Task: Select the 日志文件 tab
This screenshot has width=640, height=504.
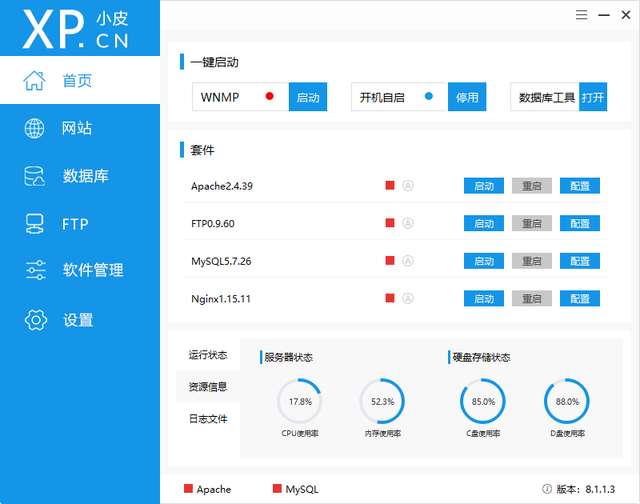Action: click(208, 419)
